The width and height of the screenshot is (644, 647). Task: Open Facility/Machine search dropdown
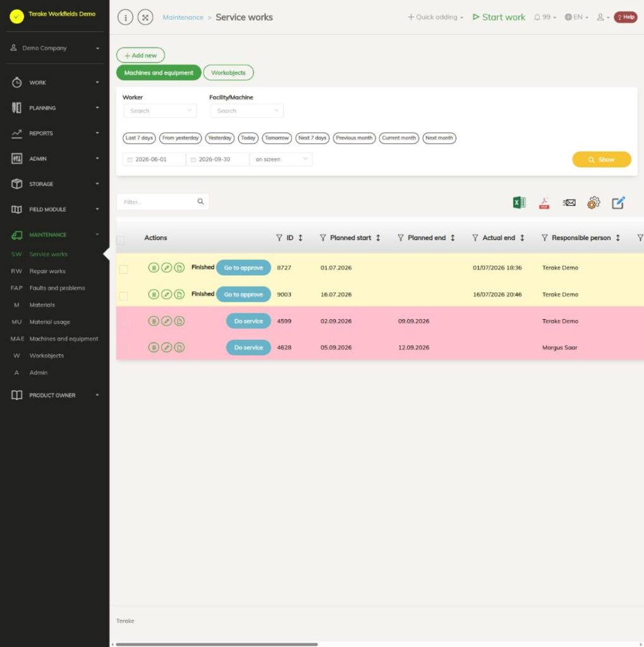[247, 111]
